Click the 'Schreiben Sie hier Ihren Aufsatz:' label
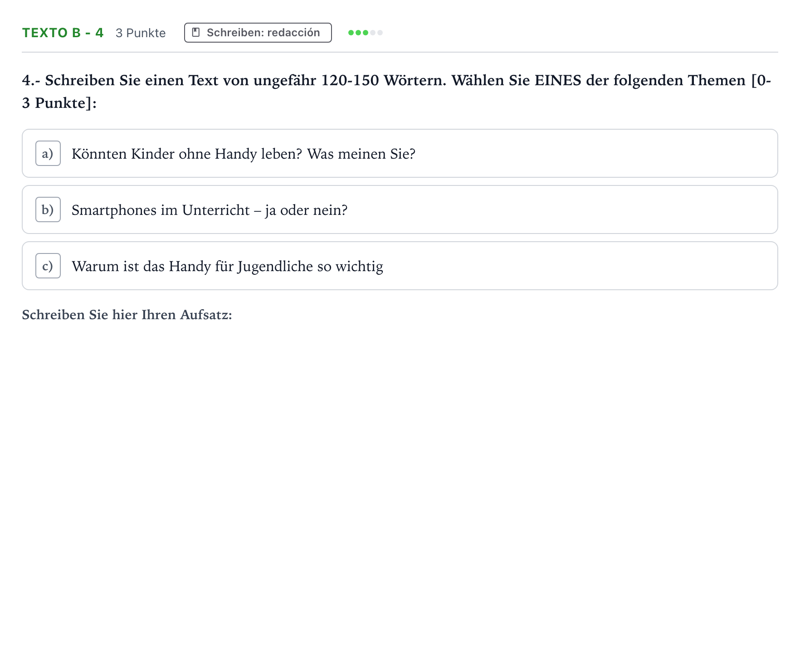The image size is (800, 672). coord(127,315)
